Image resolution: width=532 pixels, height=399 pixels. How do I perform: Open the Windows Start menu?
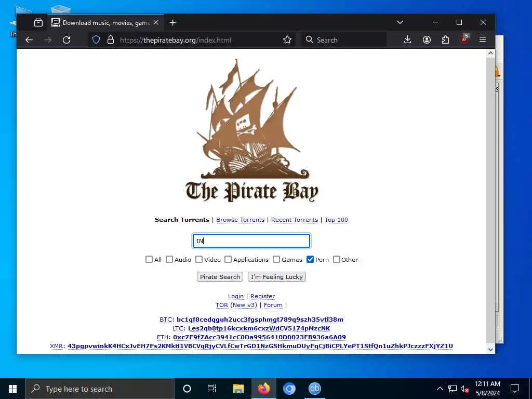(x=12, y=389)
